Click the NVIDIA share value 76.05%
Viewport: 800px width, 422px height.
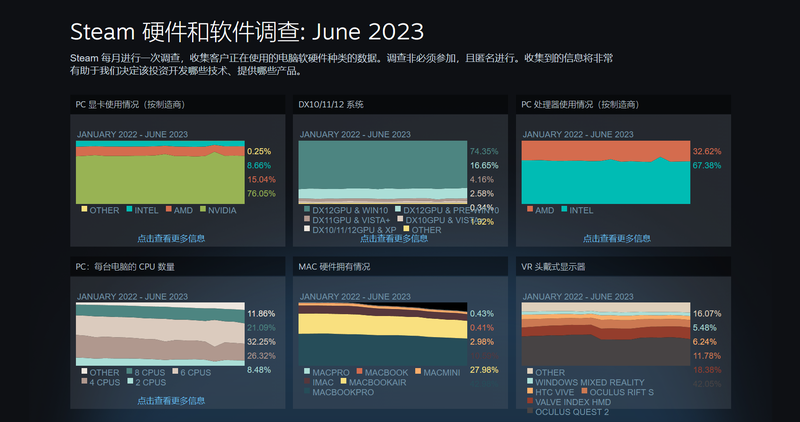[x=261, y=193]
